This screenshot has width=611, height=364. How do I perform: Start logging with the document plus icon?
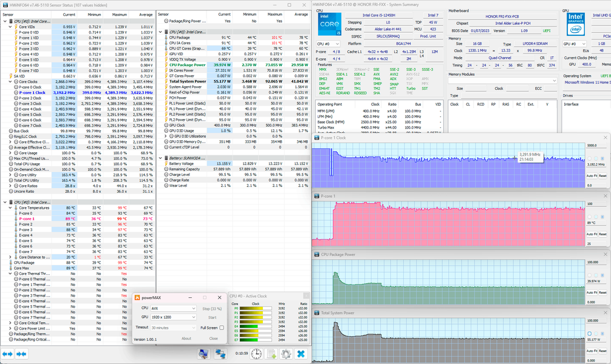point(271,354)
